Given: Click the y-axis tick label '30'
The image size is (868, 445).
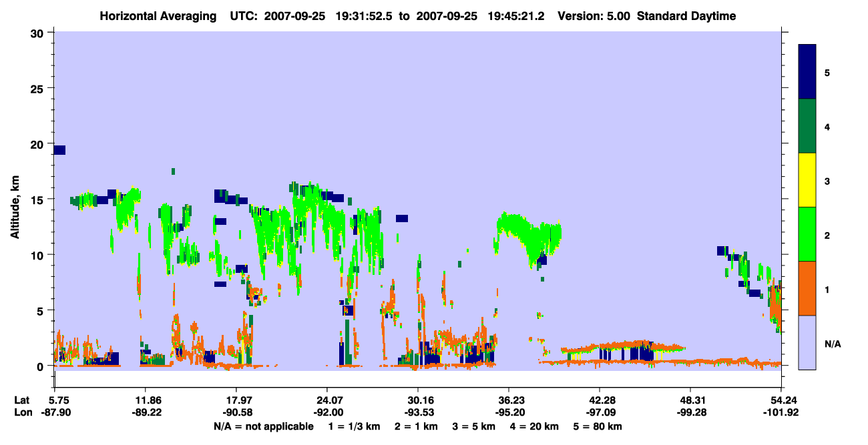Looking at the screenshot, I should click(39, 33).
